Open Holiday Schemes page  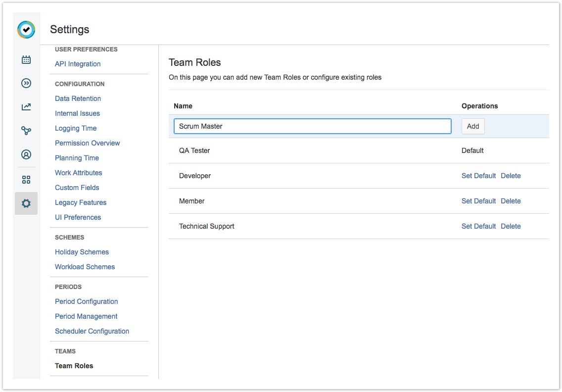click(x=82, y=252)
